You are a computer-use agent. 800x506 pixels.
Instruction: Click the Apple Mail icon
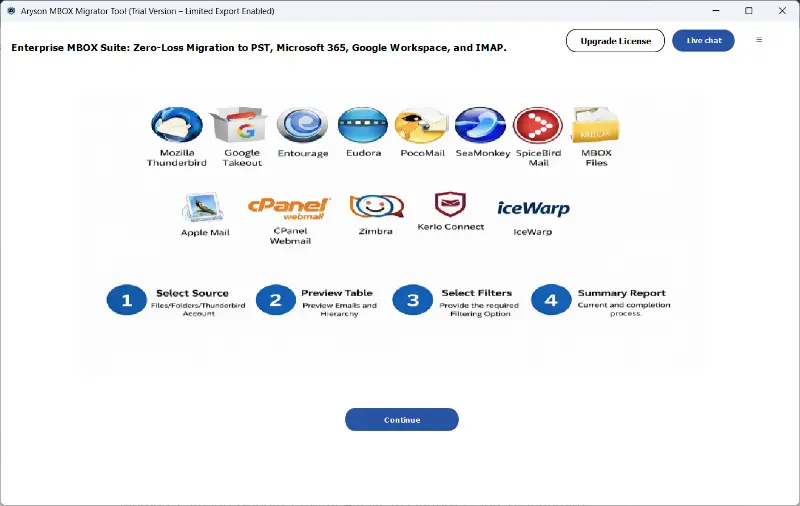203,207
